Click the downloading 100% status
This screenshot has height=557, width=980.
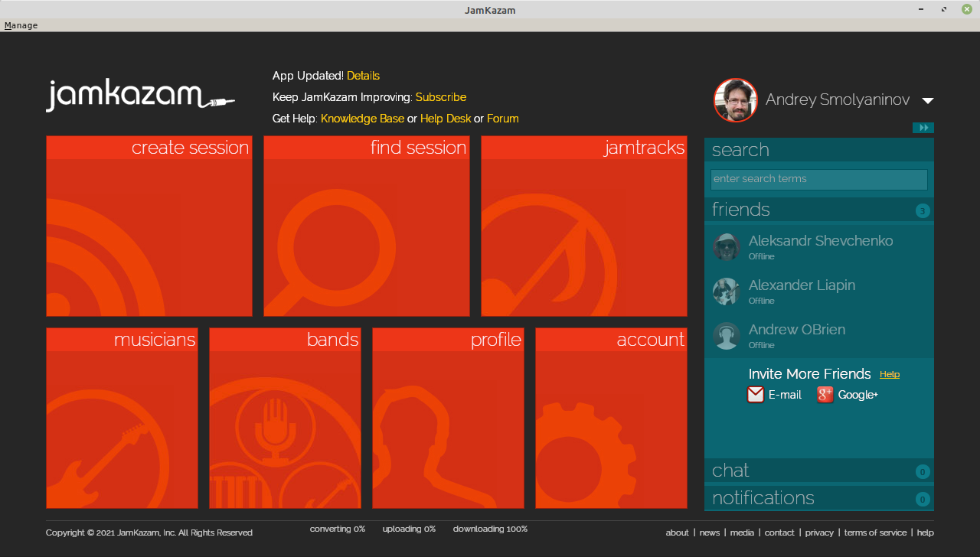pos(490,529)
